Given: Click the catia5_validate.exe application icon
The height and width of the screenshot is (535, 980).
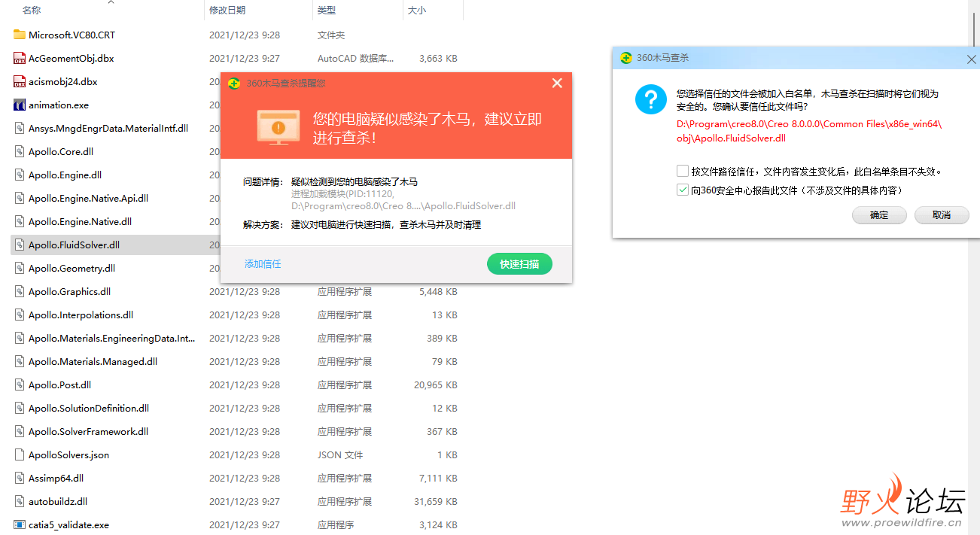Looking at the screenshot, I should coord(20,524).
